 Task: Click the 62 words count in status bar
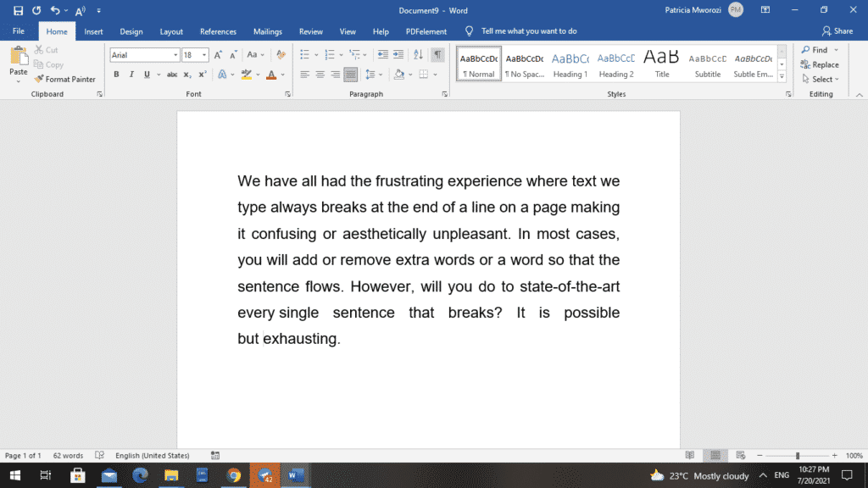click(x=68, y=455)
